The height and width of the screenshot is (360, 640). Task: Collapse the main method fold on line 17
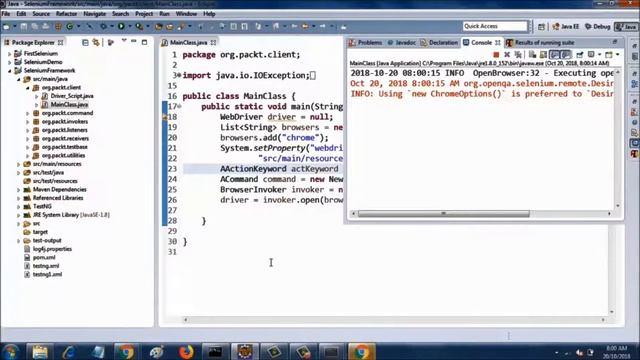(x=179, y=107)
